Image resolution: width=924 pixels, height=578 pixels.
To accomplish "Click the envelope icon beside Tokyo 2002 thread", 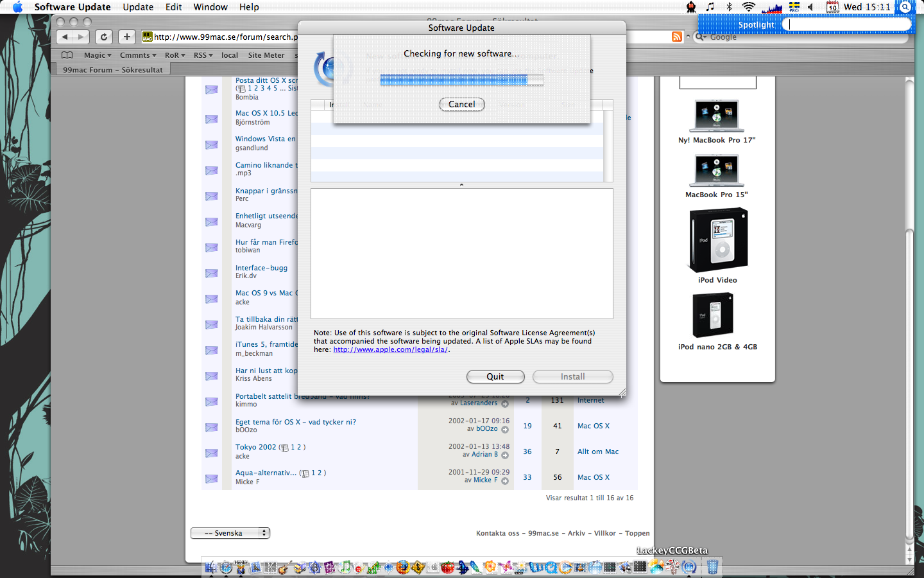I will pyautogui.click(x=212, y=453).
